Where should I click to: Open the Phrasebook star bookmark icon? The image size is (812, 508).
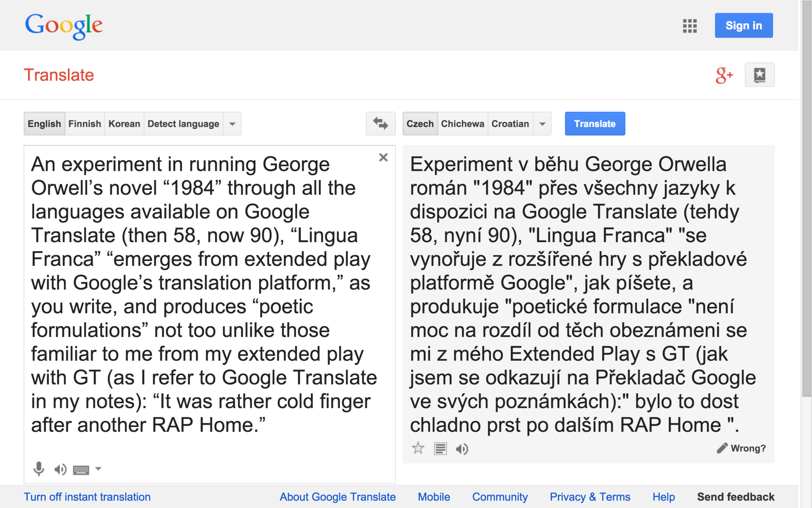[759, 75]
